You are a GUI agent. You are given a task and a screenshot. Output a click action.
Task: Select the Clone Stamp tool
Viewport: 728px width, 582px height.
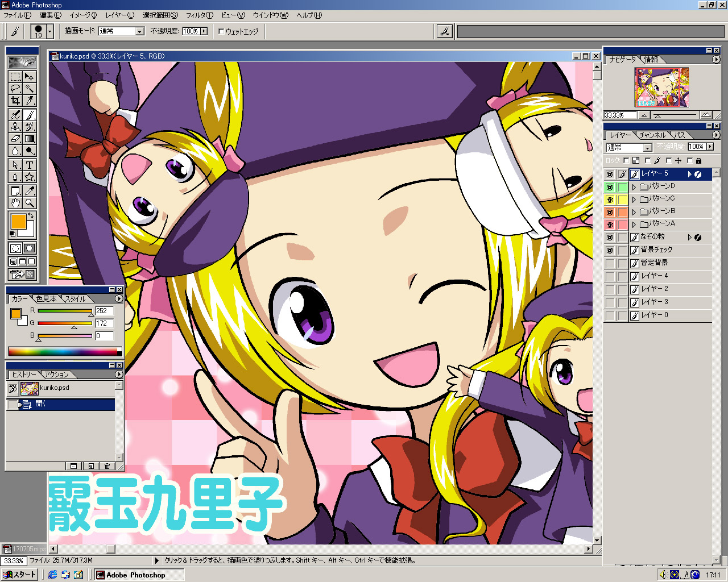15,127
